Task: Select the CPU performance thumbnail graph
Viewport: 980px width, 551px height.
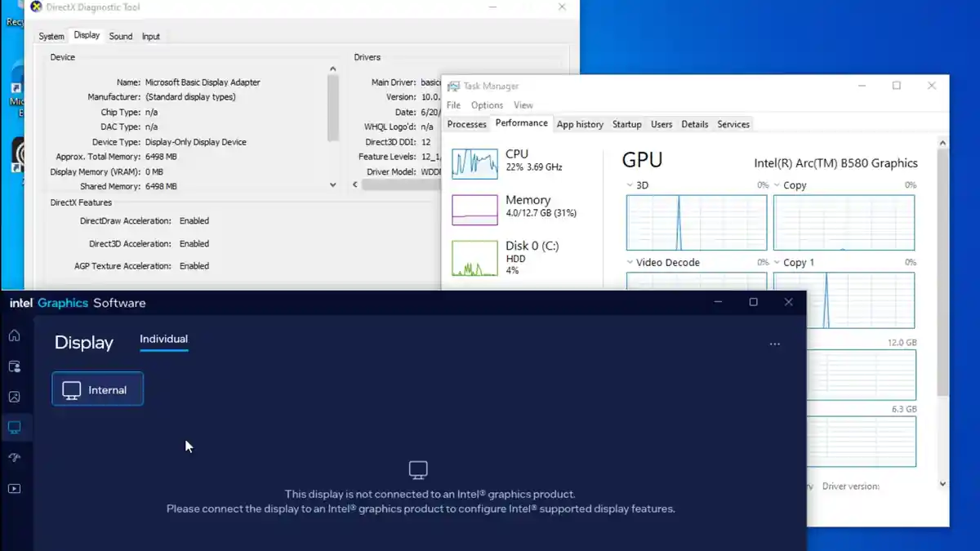Action: [474, 163]
